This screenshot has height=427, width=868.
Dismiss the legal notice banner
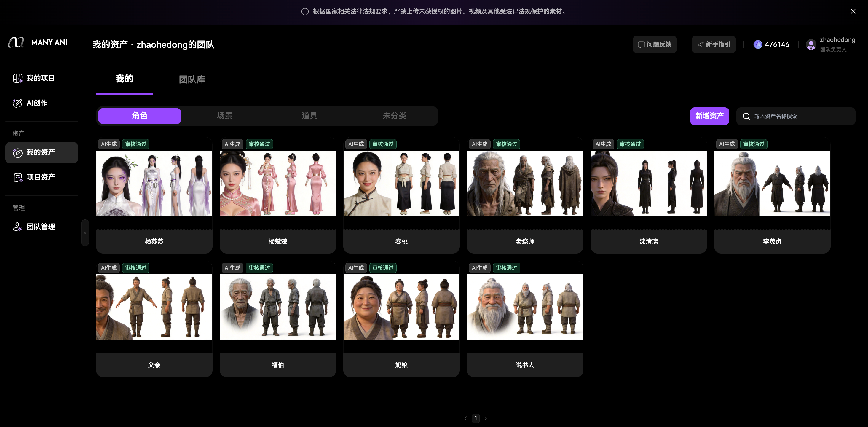(853, 12)
